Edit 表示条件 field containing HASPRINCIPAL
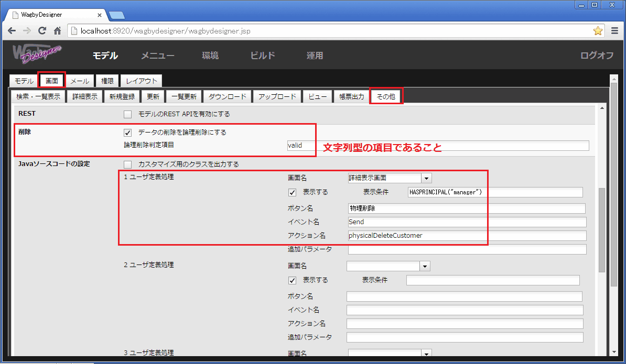Viewport: 626px width, 364px height. point(495,192)
